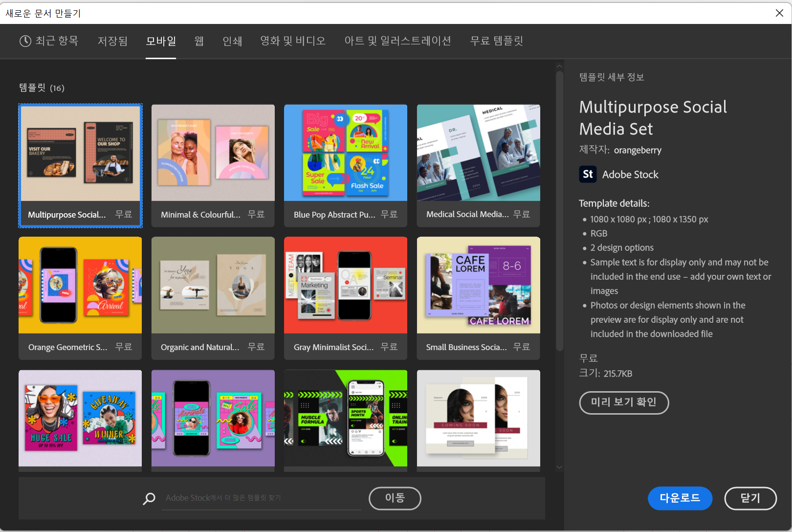This screenshot has height=532, width=792.
Task: Click the scrollbar up arrow
Action: click(x=559, y=66)
